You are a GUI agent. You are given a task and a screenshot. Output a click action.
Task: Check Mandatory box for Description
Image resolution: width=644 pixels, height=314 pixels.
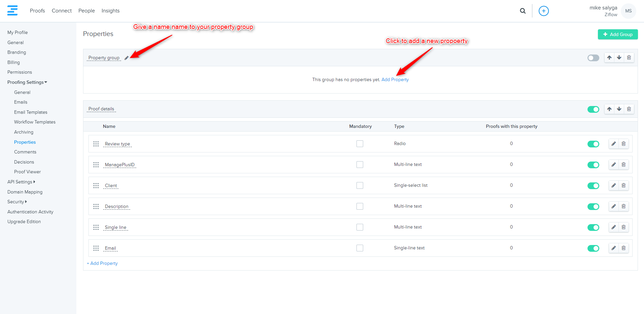tap(360, 206)
